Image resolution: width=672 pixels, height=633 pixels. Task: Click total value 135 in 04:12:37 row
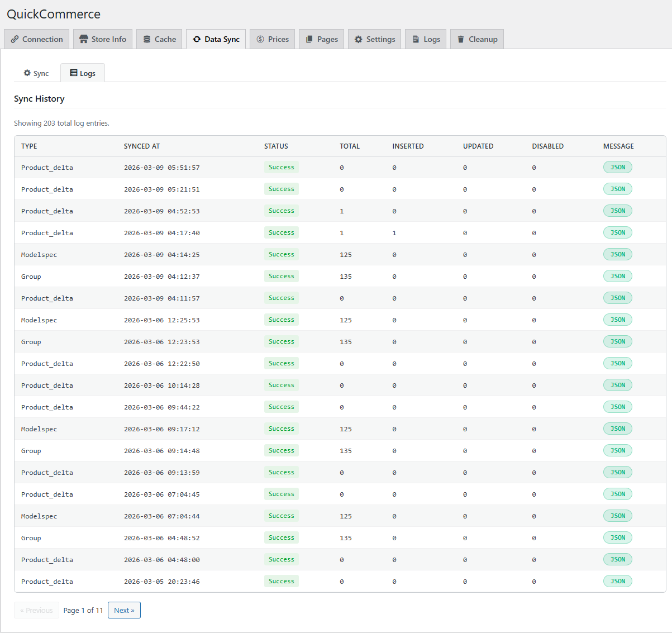(x=346, y=277)
